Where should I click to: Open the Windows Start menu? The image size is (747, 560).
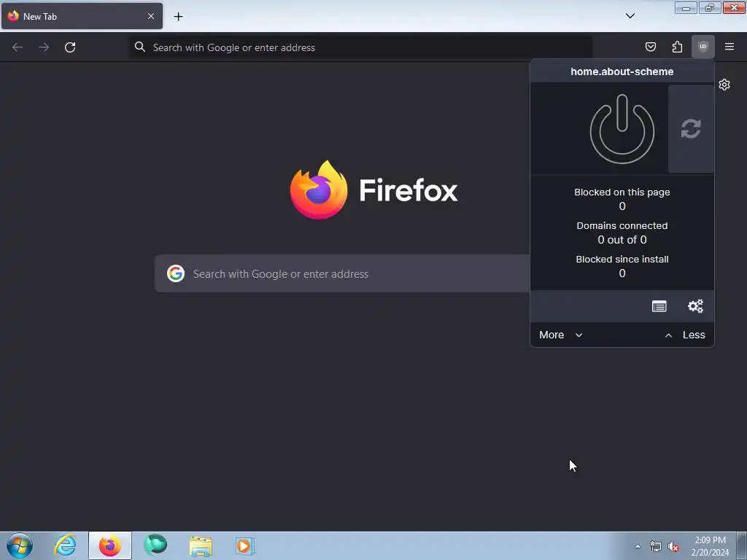tap(20, 545)
